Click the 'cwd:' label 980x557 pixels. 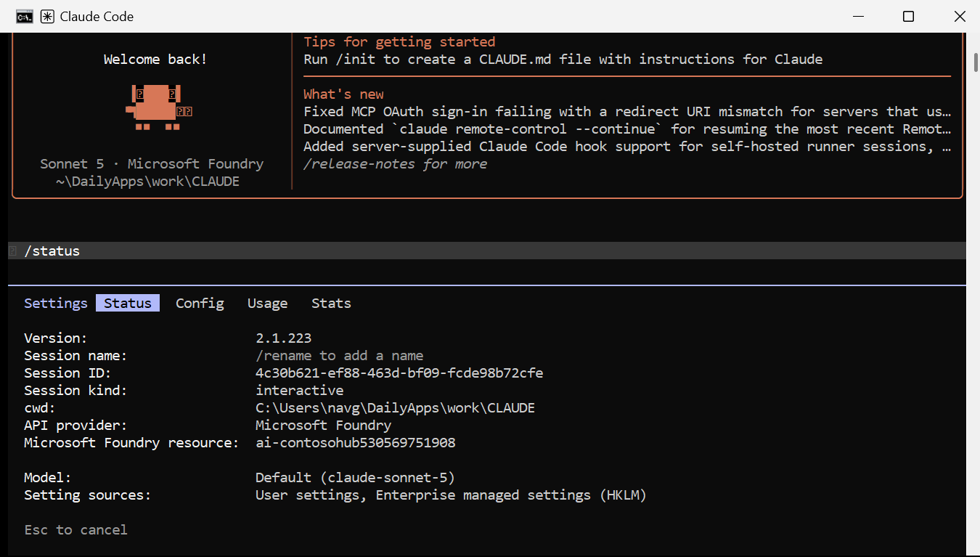click(40, 408)
